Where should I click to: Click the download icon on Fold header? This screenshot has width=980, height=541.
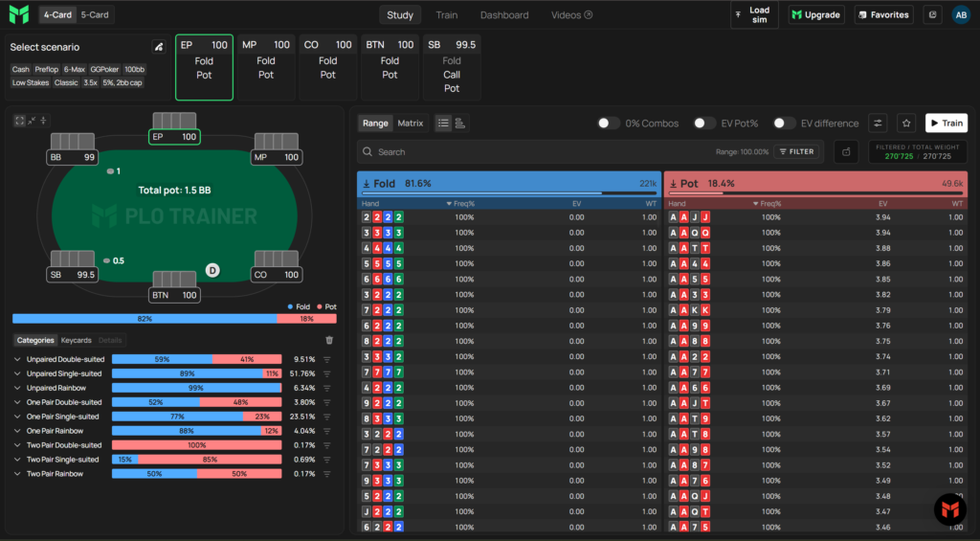point(367,184)
